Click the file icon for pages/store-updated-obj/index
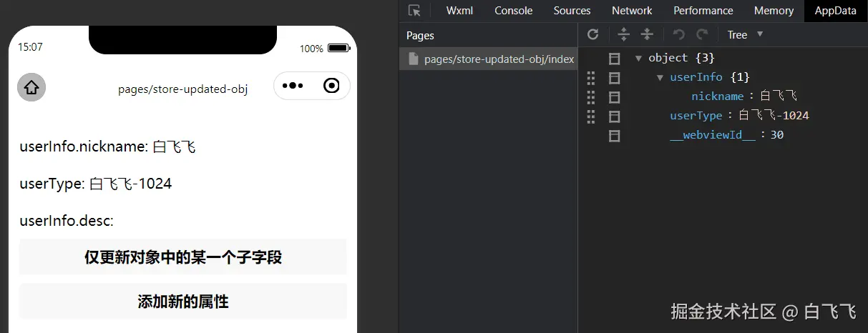 414,59
